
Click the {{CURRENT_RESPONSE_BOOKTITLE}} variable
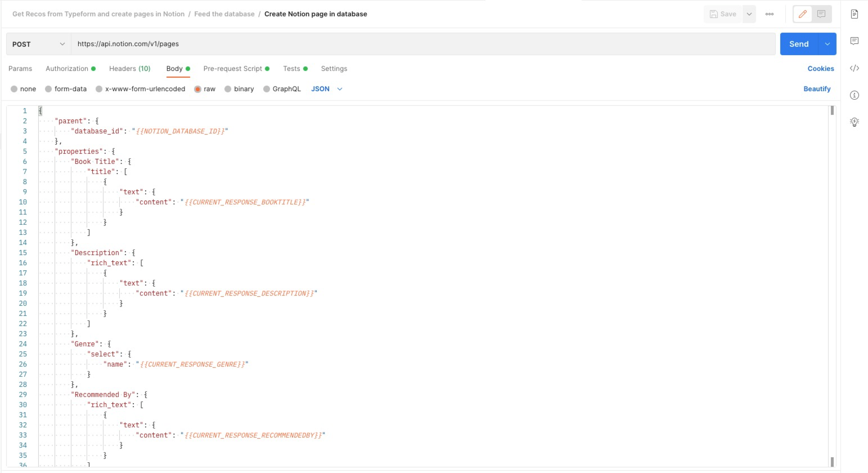click(245, 202)
